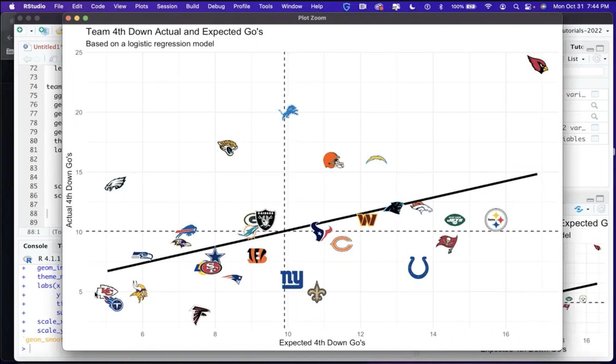Open the Help menu

click(317, 6)
